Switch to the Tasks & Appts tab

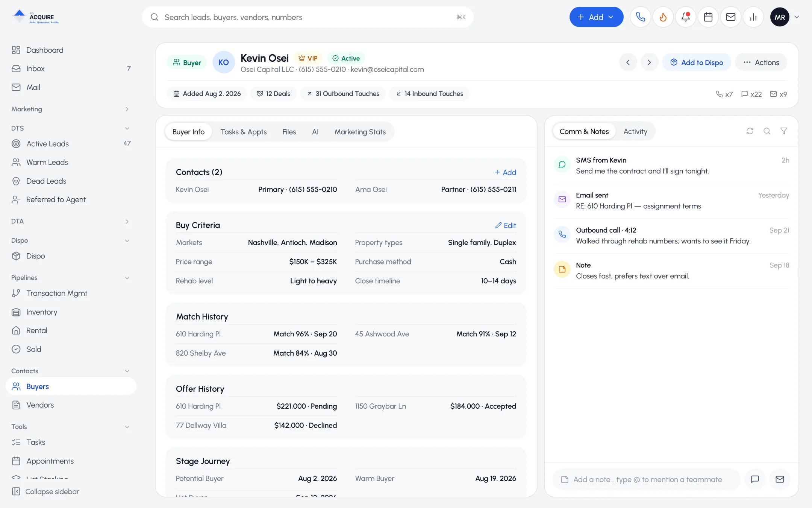pyautogui.click(x=244, y=132)
